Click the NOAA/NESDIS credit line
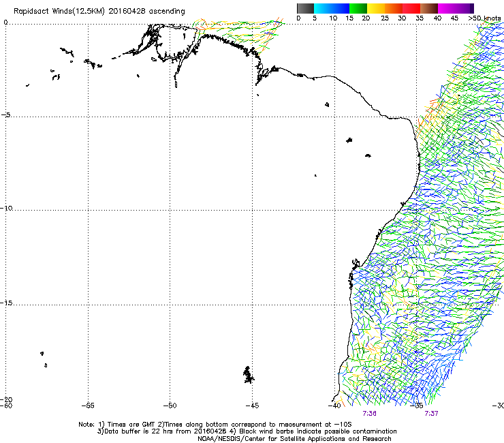504x443 pixels. 294,439
